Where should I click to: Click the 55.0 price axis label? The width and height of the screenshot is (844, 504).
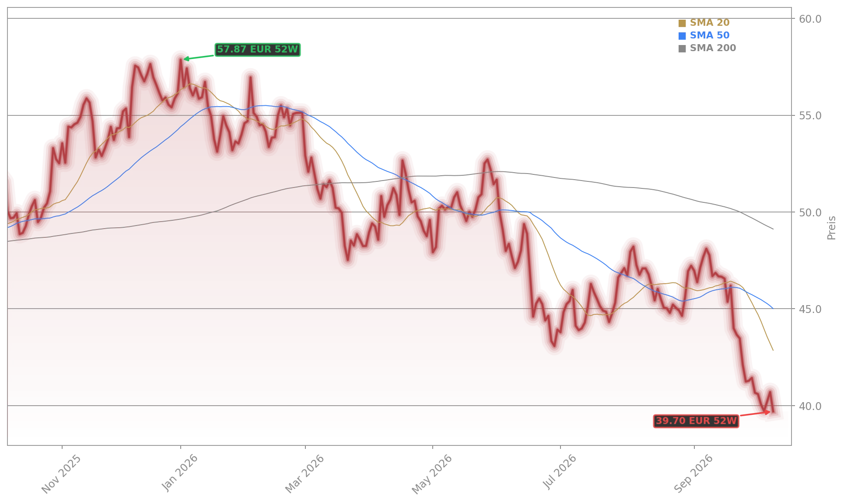tap(810, 116)
